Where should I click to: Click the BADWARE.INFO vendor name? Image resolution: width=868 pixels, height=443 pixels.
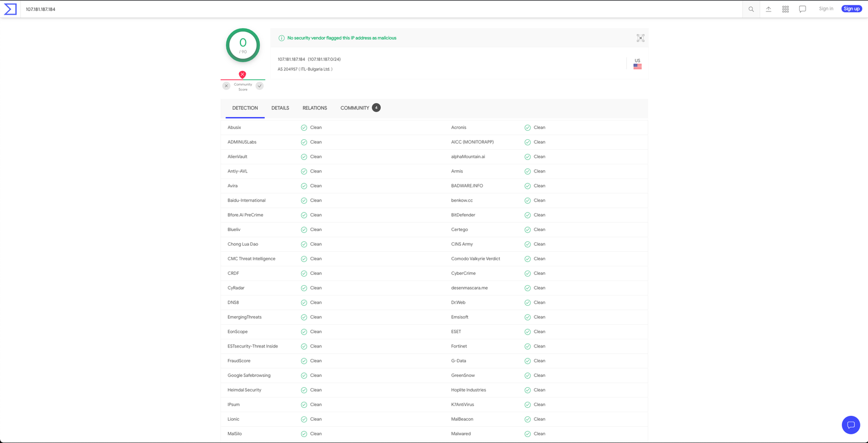pos(467,186)
